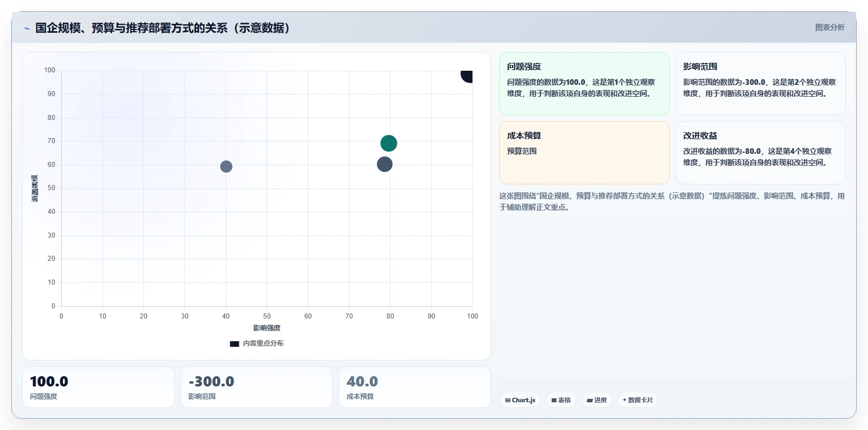Click the teal bubble on the chart

(x=389, y=143)
